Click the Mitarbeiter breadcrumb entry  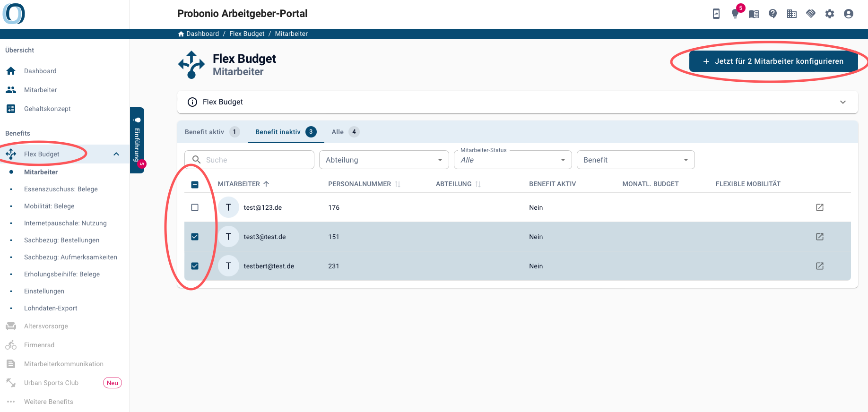[x=291, y=34]
